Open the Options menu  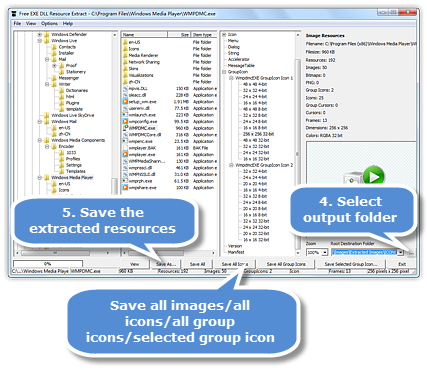tap(49, 23)
